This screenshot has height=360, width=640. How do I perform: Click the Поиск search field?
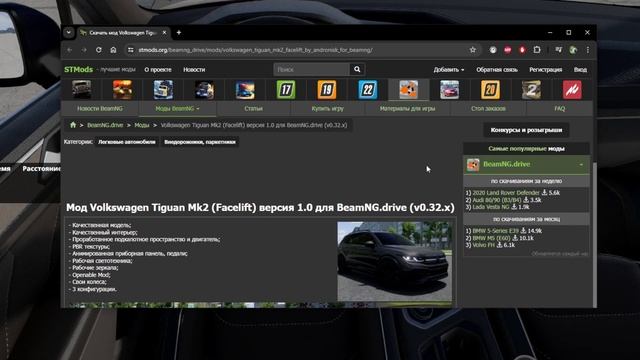click(x=311, y=69)
